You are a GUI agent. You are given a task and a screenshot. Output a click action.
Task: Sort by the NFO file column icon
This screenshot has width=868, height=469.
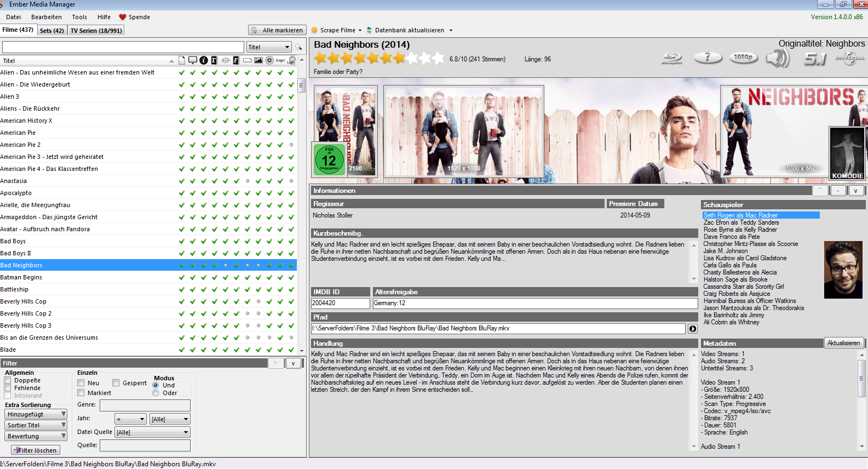181,60
